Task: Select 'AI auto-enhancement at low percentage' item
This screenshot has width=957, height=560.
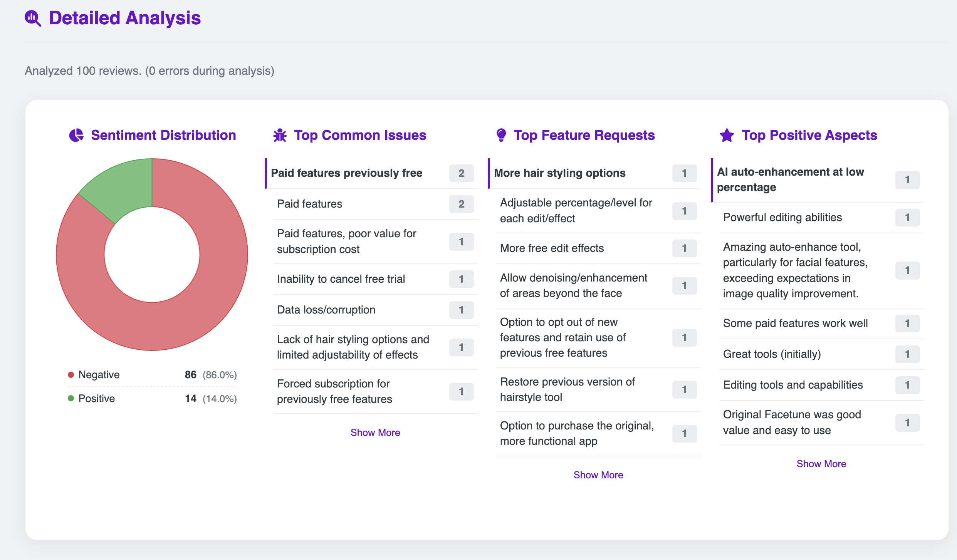Action: [790, 179]
